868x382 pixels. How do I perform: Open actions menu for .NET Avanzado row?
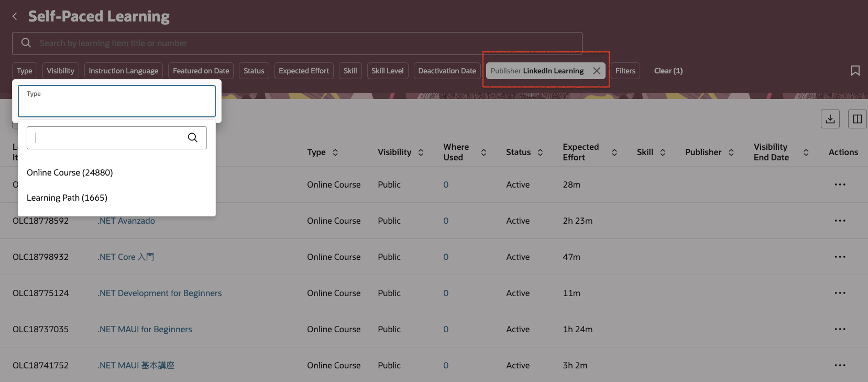840,221
